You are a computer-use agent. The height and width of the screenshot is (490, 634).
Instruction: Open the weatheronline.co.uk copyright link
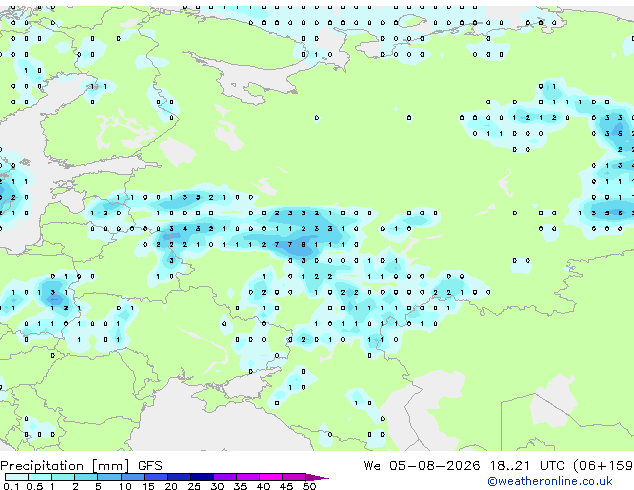point(550,481)
